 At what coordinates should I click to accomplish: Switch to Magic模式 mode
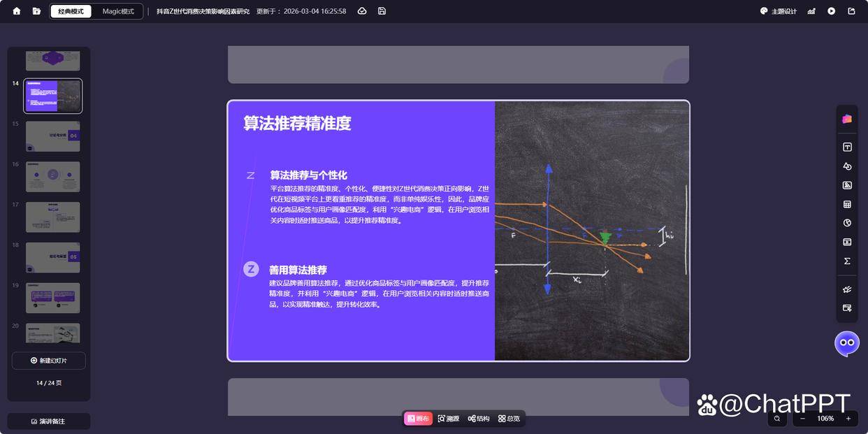click(118, 11)
